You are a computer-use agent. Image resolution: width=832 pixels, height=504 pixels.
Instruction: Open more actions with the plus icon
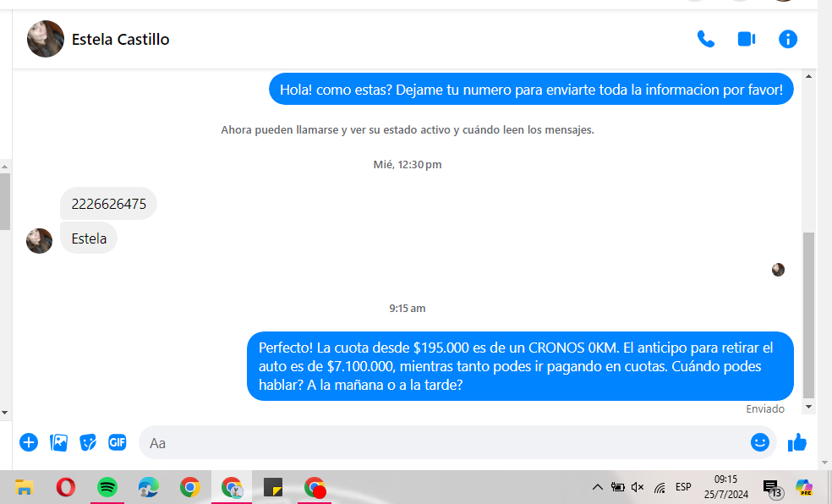(x=29, y=442)
